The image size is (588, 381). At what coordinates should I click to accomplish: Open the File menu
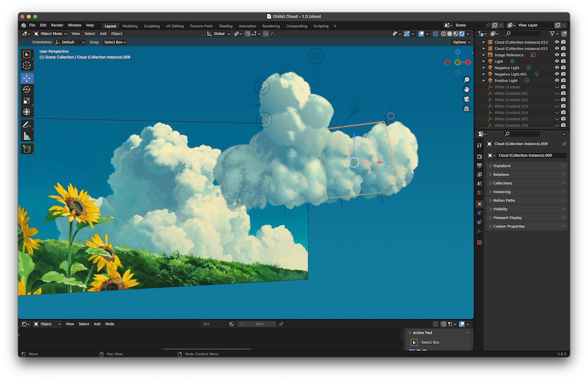click(x=32, y=25)
